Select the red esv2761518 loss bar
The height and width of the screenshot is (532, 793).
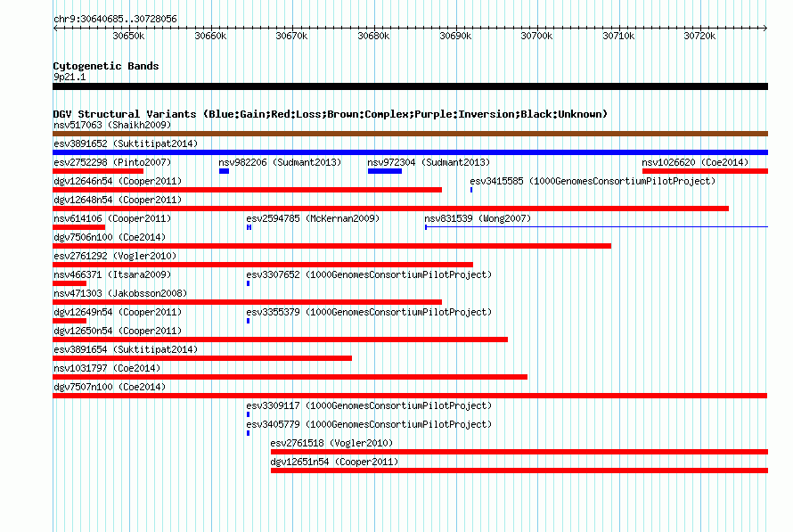[519, 452]
